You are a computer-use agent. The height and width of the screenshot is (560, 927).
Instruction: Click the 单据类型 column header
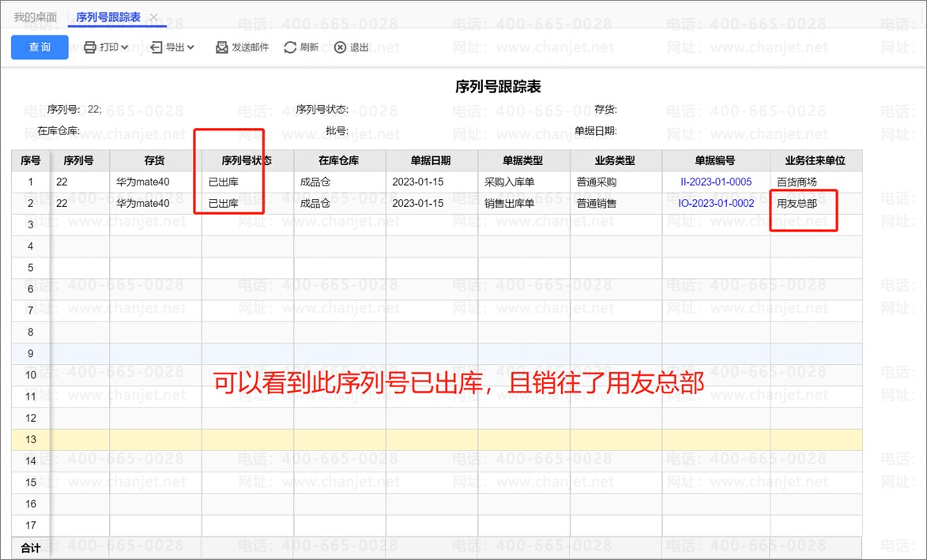click(523, 160)
